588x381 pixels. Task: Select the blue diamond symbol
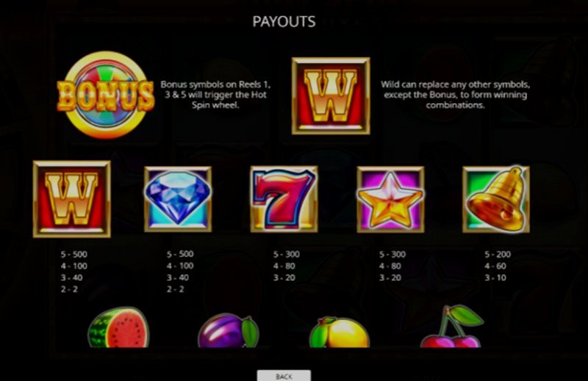pos(178,199)
